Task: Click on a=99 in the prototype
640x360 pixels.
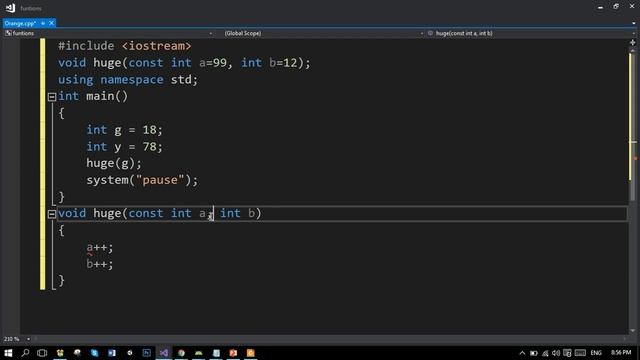Action: coord(213,63)
